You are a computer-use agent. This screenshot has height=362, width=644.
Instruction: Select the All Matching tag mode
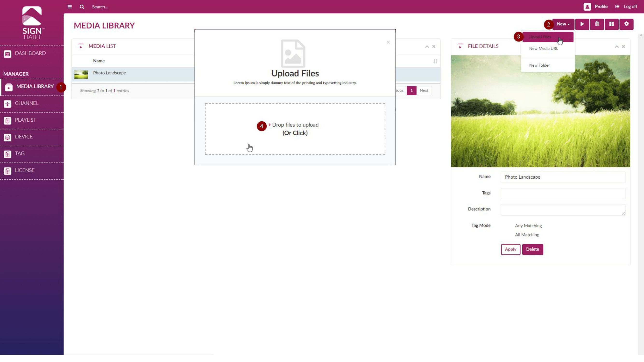[x=527, y=235]
